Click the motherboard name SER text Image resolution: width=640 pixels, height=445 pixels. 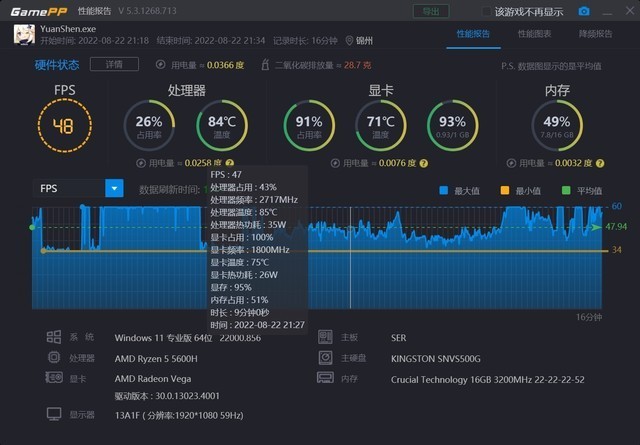pyautogui.click(x=398, y=338)
